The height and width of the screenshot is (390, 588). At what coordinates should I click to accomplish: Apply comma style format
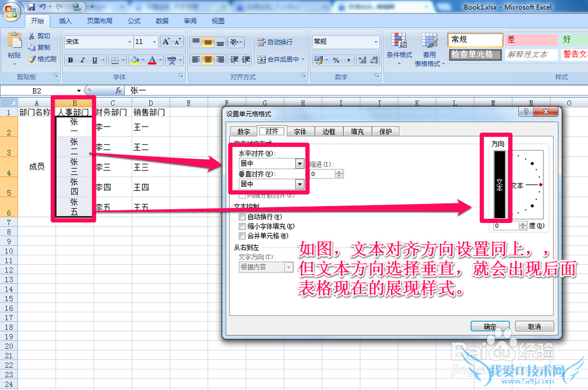[348, 60]
